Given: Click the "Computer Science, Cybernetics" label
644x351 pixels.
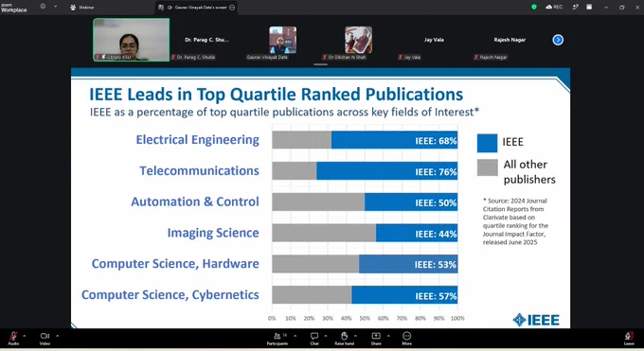Looking at the screenshot, I should [170, 295].
